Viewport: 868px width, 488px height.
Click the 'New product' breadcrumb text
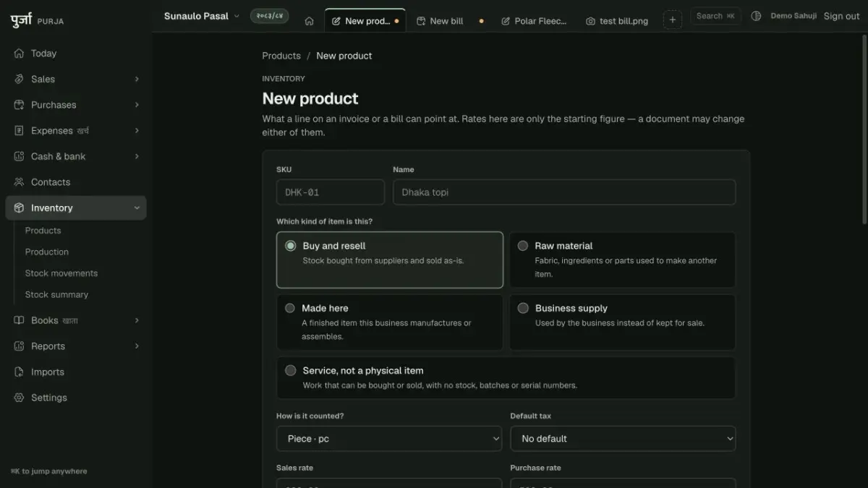pos(344,56)
